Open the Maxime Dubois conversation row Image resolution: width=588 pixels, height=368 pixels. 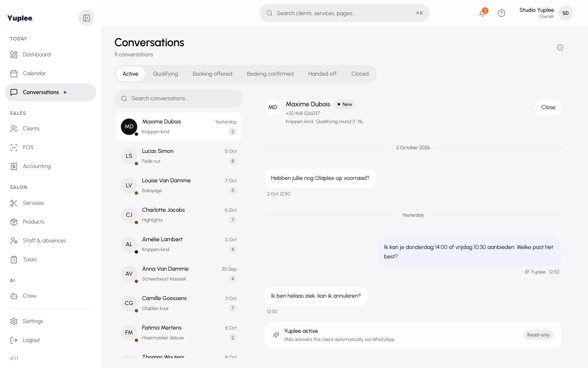(x=179, y=127)
